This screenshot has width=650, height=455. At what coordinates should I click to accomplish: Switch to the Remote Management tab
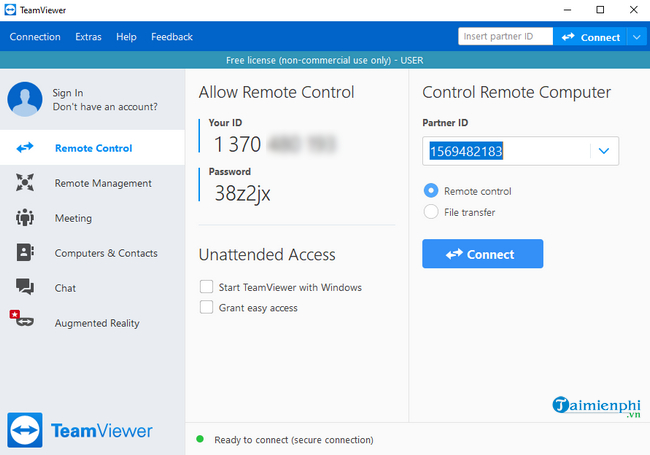click(92, 183)
